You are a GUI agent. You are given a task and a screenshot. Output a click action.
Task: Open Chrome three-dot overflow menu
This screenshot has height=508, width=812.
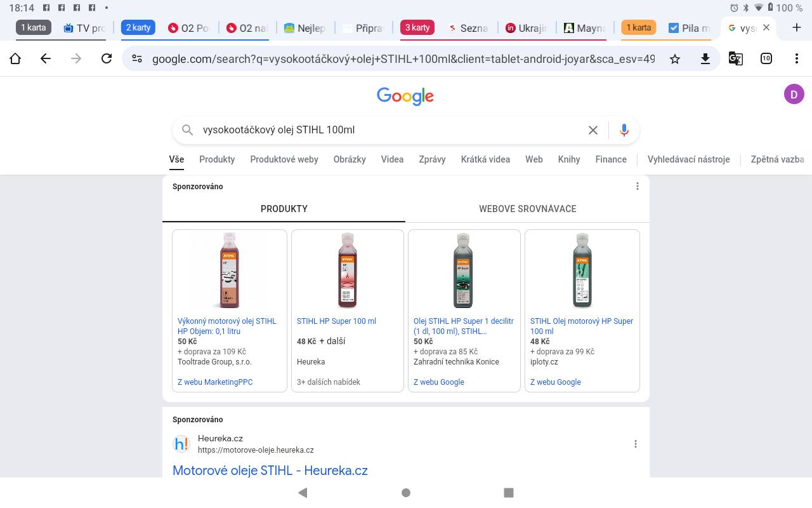tap(797, 58)
